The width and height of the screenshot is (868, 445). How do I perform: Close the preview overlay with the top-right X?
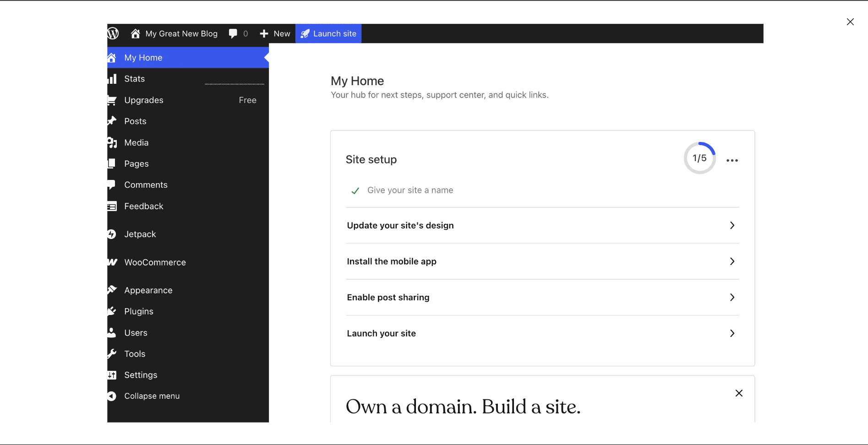850,22
